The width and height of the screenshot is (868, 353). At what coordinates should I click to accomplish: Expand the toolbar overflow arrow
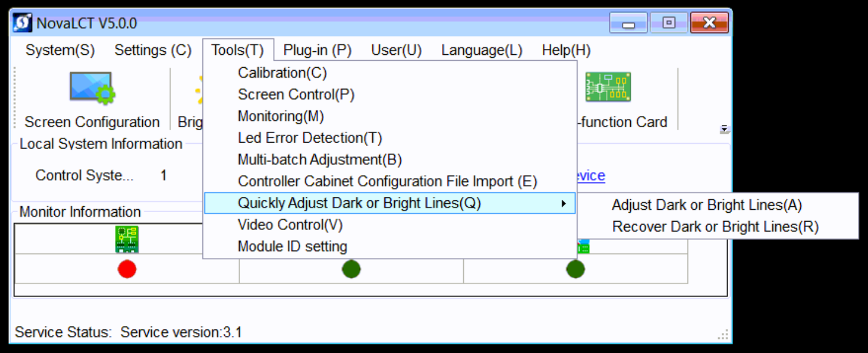(724, 130)
